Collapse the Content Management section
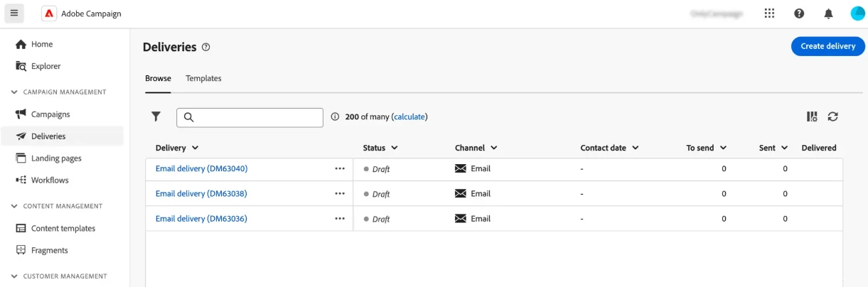The height and width of the screenshot is (287, 868). tap(14, 206)
